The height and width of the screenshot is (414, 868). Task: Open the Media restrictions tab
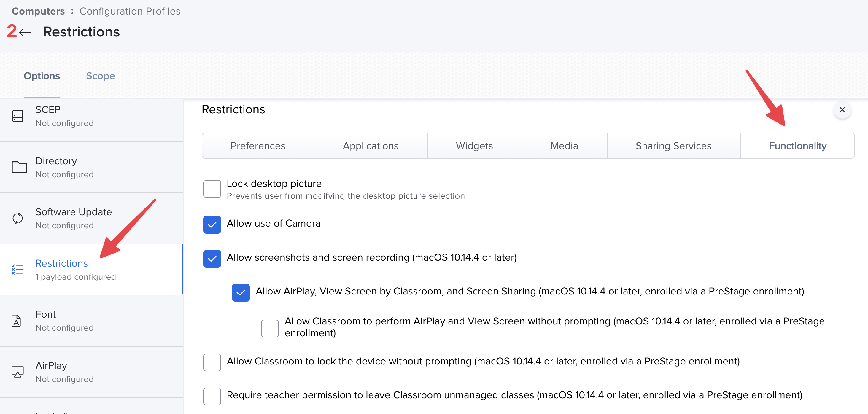point(564,146)
